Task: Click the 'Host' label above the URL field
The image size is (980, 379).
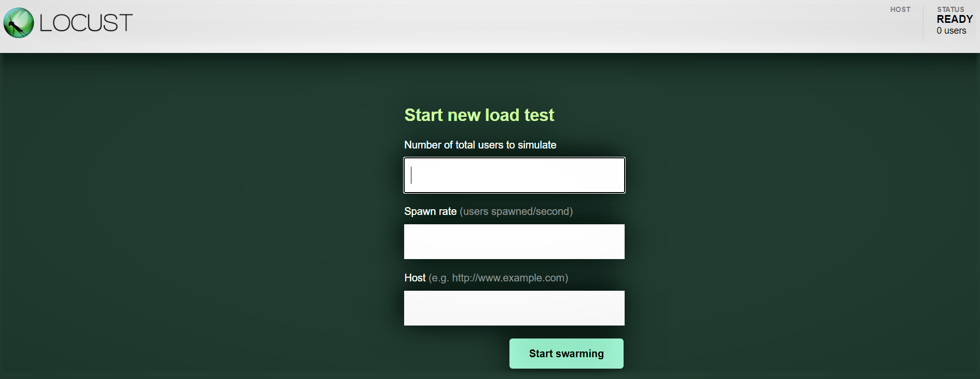Action: pyautogui.click(x=415, y=278)
